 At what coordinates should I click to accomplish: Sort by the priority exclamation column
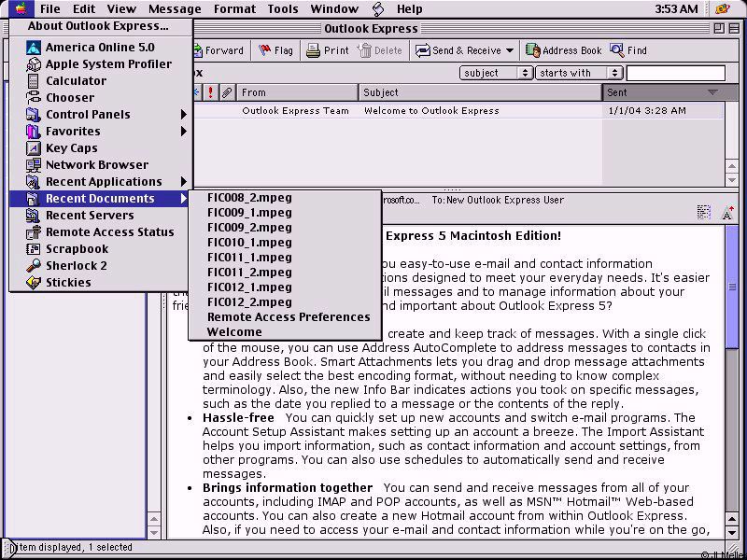tap(211, 92)
